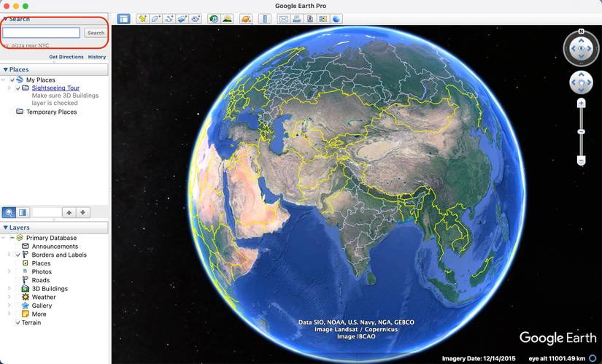Image resolution: width=602 pixels, height=364 pixels.
Task: Uncheck the Terrain layer checkbox
Action: (x=18, y=323)
